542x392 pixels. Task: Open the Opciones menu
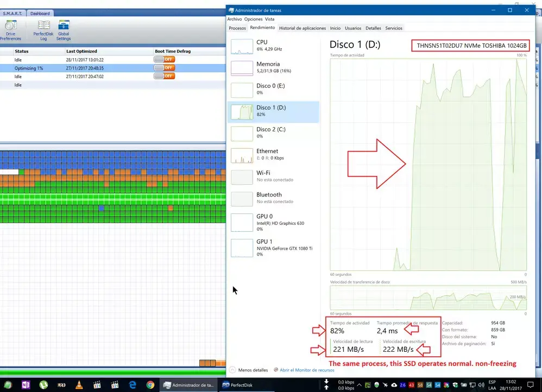pos(254,19)
